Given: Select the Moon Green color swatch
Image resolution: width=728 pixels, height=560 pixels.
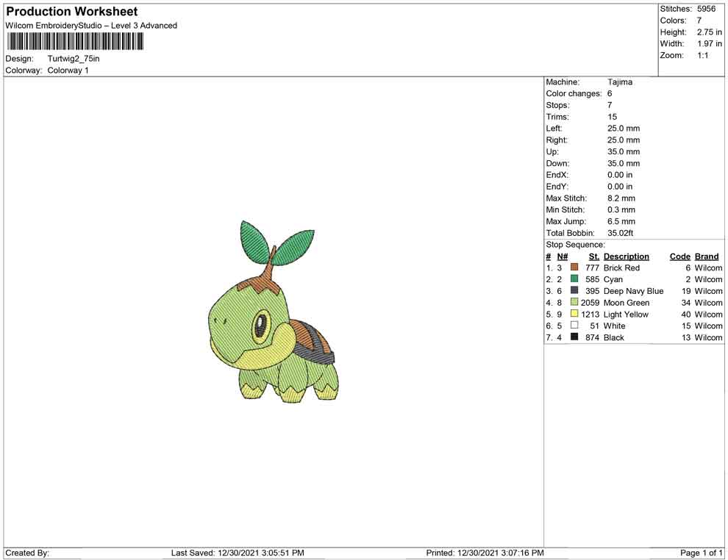Looking at the screenshot, I should (574, 302).
